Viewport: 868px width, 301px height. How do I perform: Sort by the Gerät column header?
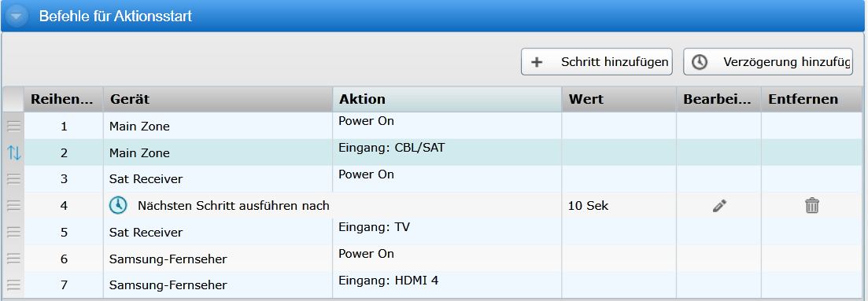pyautogui.click(x=218, y=100)
